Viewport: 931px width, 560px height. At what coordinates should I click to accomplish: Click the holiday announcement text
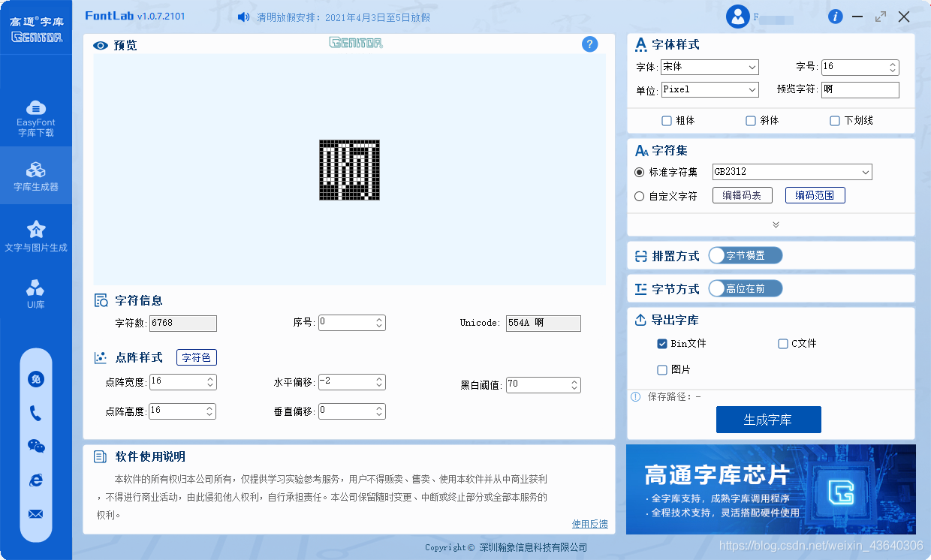[344, 17]
